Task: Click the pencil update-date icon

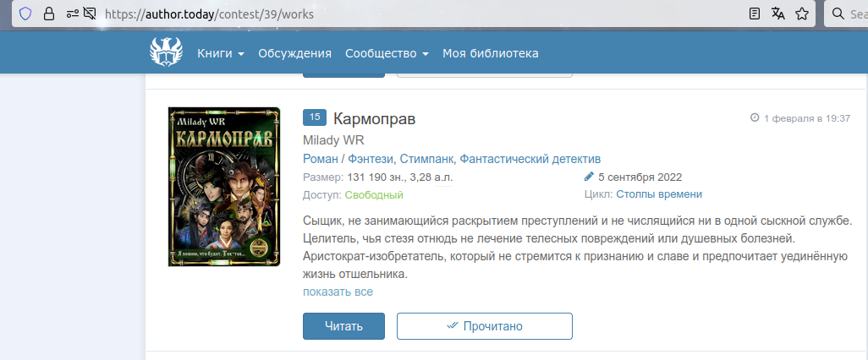Action: coord(589,177)
